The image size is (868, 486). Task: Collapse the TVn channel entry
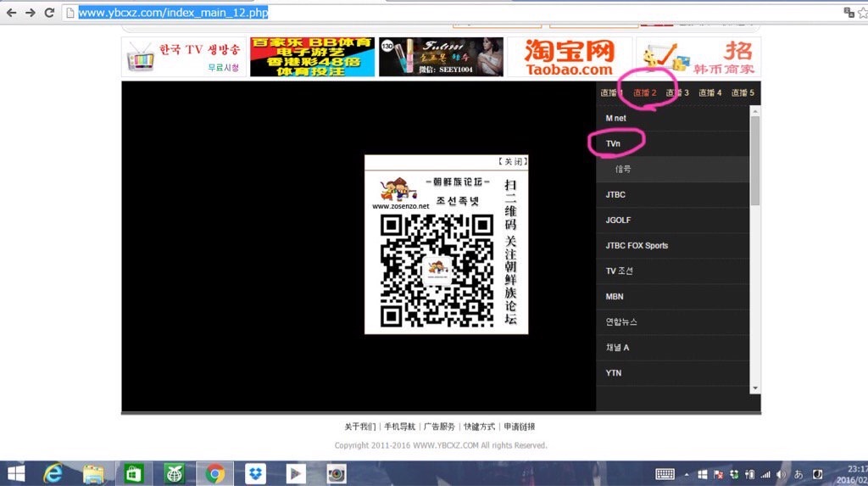[x=672, y=143]
